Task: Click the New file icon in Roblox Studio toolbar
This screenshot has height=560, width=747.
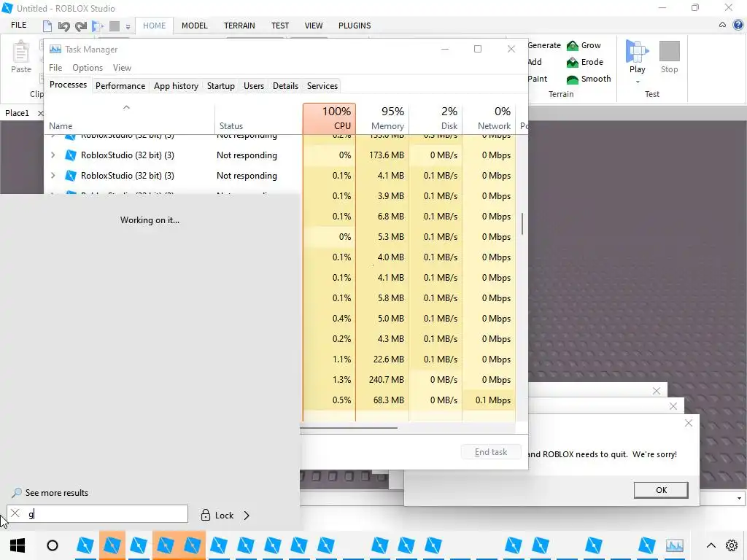Action: [x=47, y=26]
